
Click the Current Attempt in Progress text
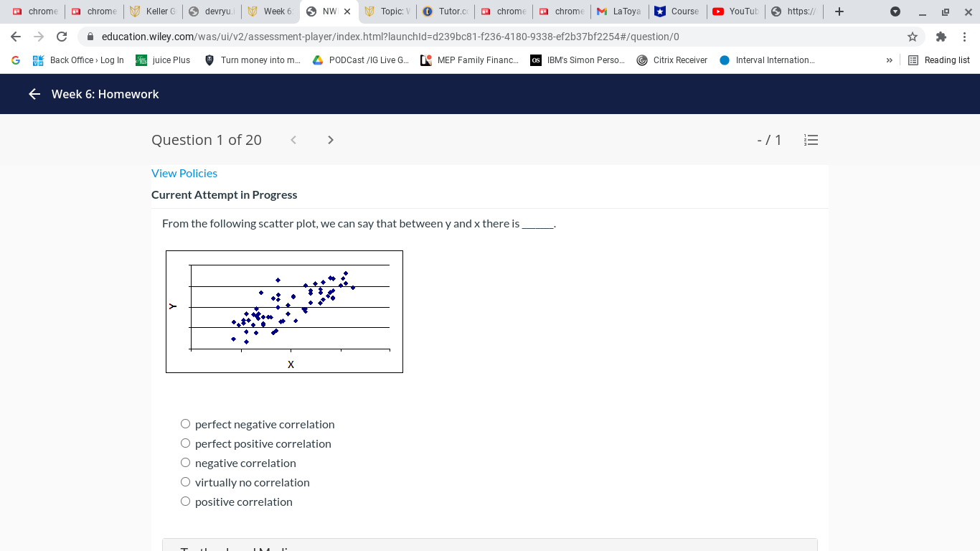(x=224, y=194)
